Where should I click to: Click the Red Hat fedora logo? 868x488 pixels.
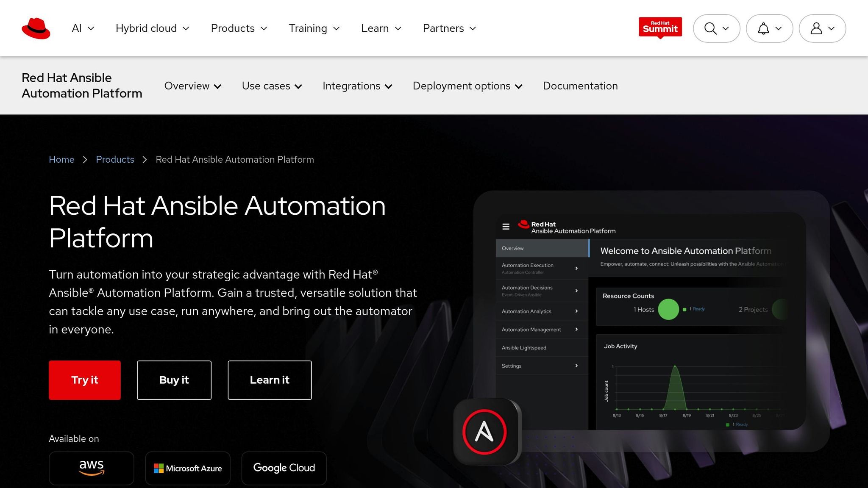(x=36, y=28)
